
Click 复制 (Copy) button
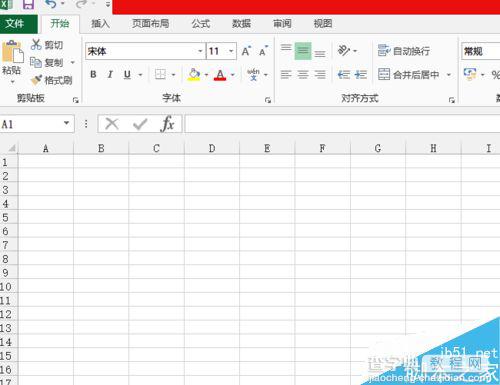tap(47, 62)
